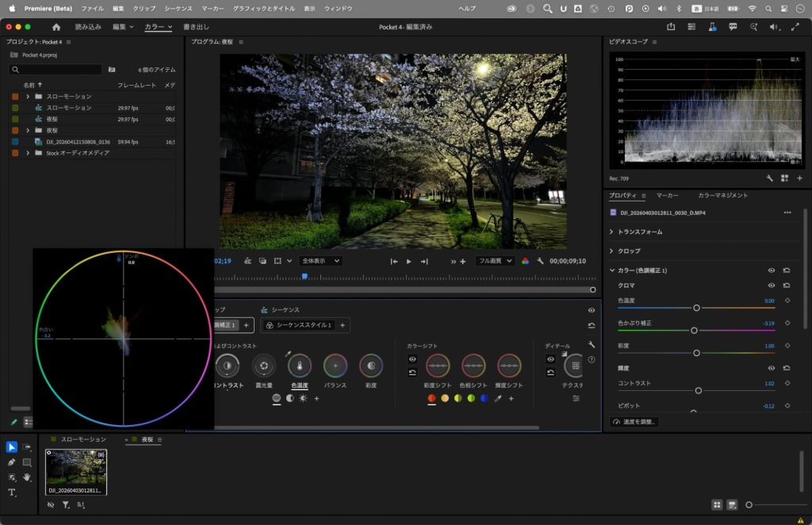Toggle visibility of カラー (色調補正 1) effect

click(771, 270)
